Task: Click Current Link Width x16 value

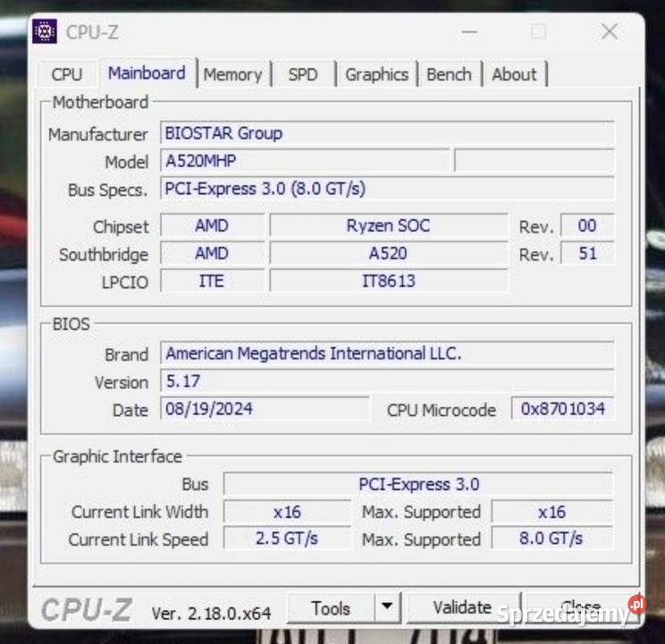Action: tap(287, 512)
